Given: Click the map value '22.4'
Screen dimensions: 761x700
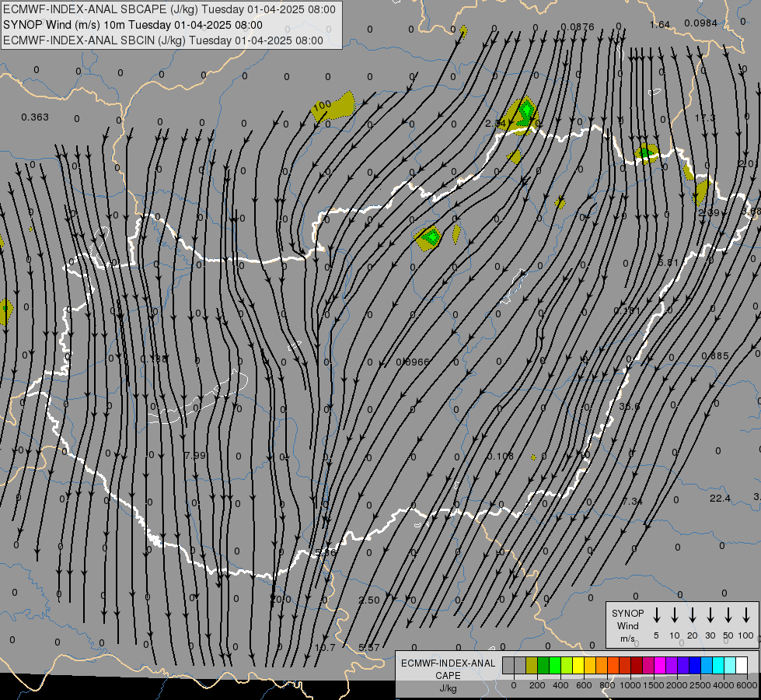Looking at the screenshot, I should [x=720, y=499].
